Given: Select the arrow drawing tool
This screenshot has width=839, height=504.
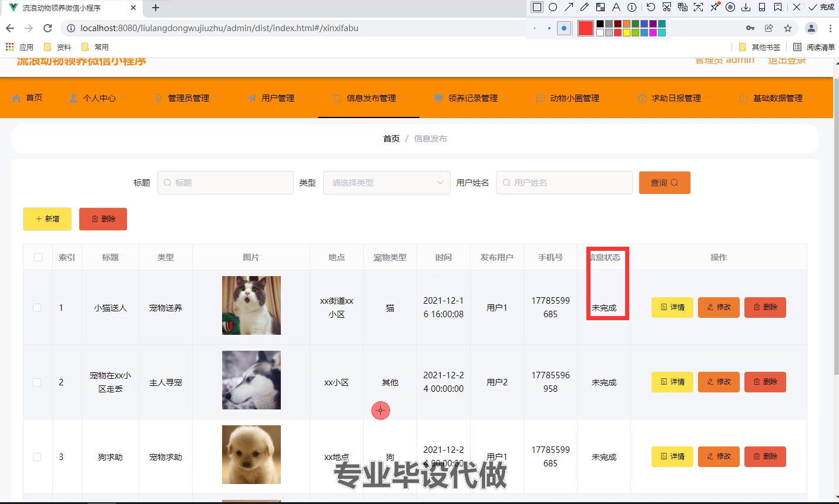Looking at the screenshot, I should (x=569, y=7).
